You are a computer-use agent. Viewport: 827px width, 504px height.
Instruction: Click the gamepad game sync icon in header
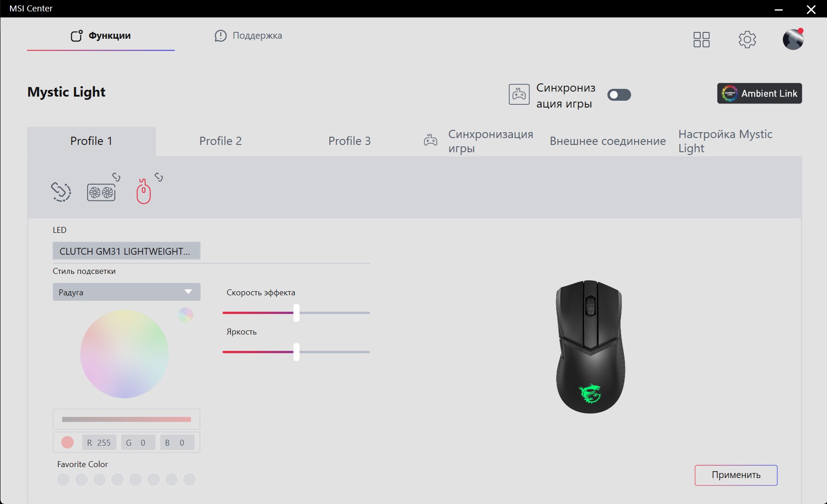(x=519, y=94)
